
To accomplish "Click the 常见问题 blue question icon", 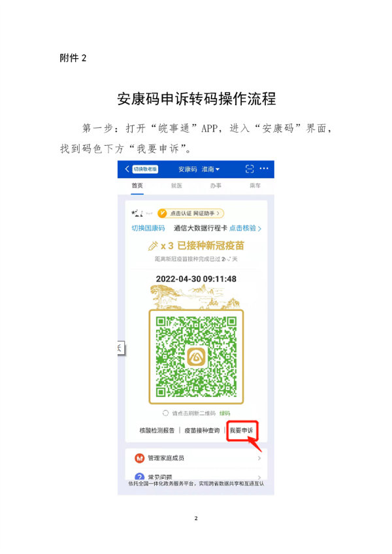I will click(x=140, y=477).
